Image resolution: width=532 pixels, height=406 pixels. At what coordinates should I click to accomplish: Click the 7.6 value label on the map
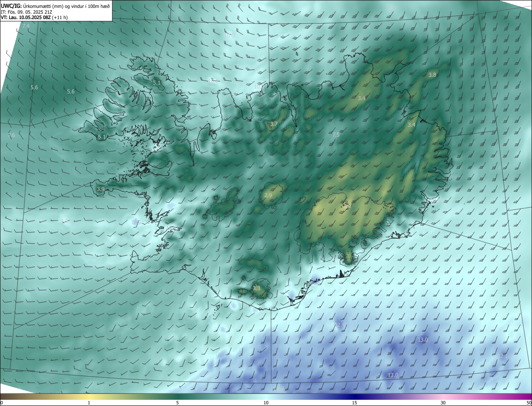click(11, 135)
